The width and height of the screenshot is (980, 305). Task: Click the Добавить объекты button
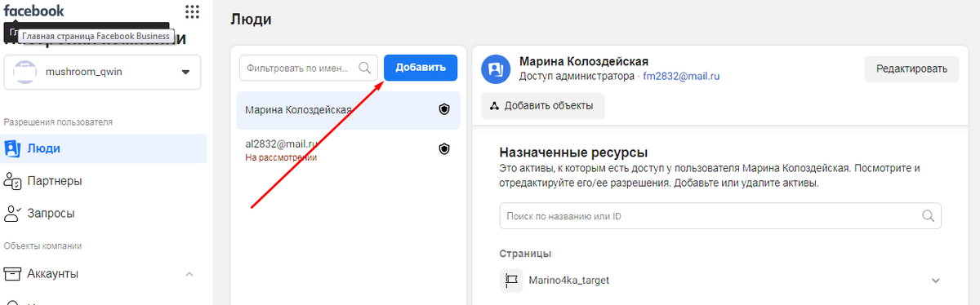[x=542, y=106]
